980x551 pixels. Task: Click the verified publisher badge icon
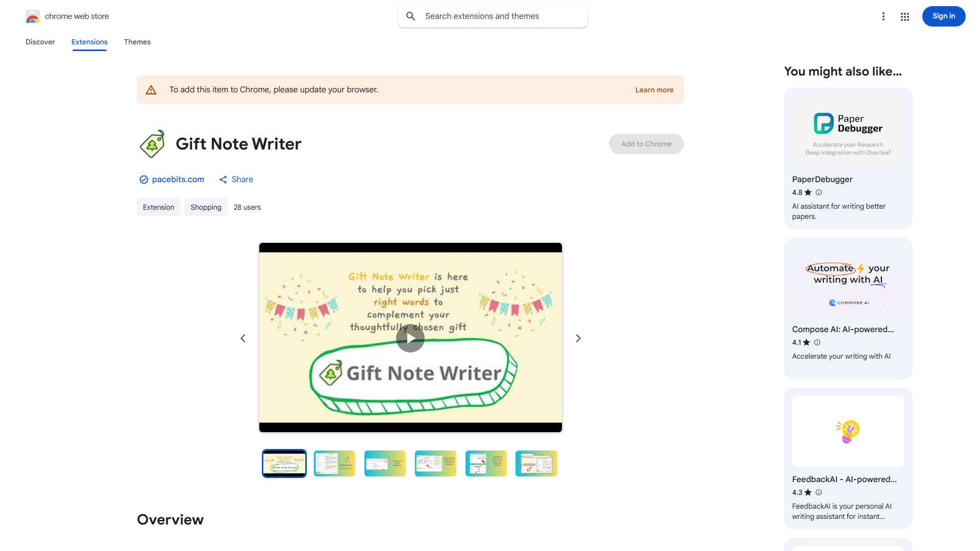coord(143,179)
